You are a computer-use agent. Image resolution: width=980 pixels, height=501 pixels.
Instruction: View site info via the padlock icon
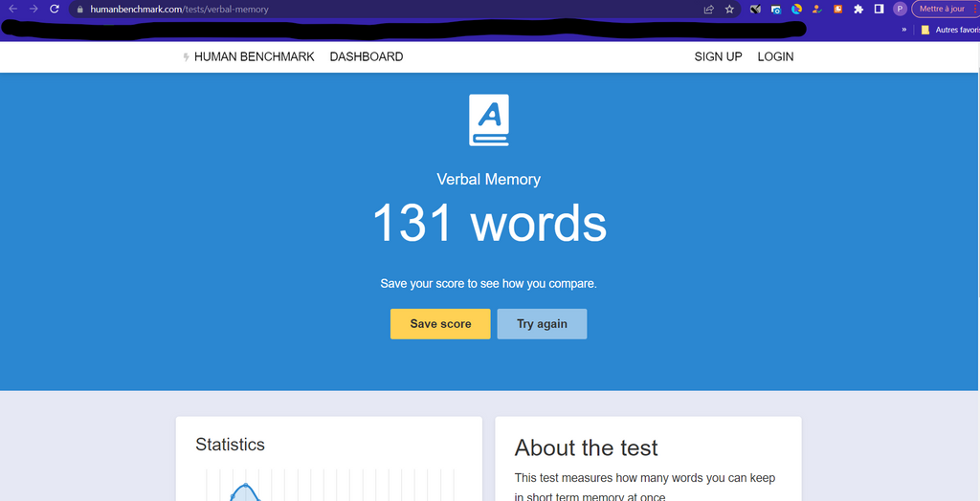coord(79,10)
